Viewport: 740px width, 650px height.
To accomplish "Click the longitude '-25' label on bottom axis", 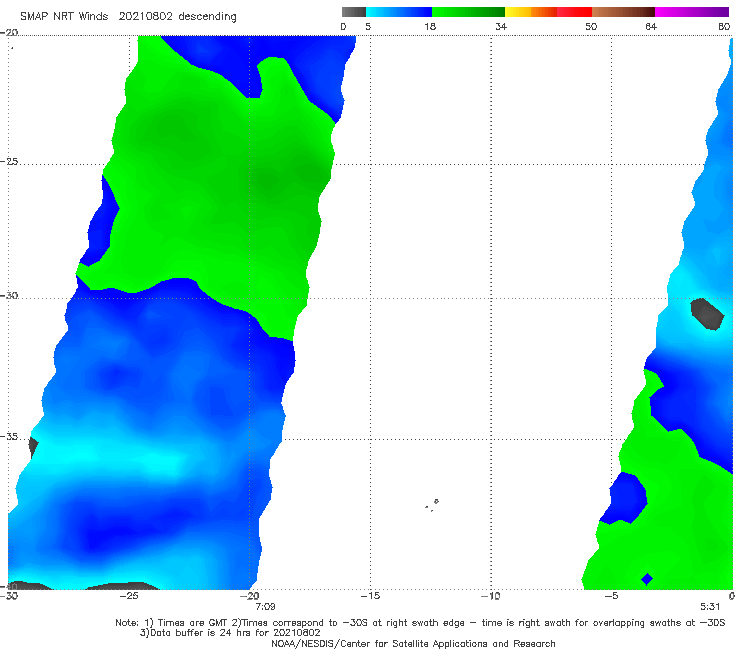I will pos(129,596).
